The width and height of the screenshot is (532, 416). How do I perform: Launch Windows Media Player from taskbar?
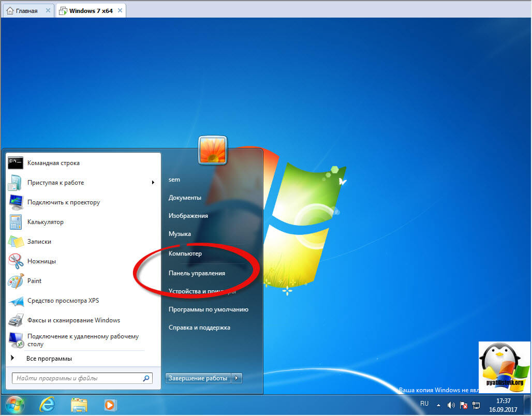[110, 404]
